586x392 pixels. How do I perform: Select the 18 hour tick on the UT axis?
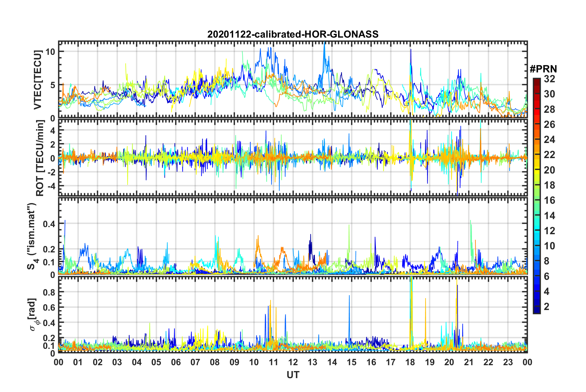(x=410, y=362)
